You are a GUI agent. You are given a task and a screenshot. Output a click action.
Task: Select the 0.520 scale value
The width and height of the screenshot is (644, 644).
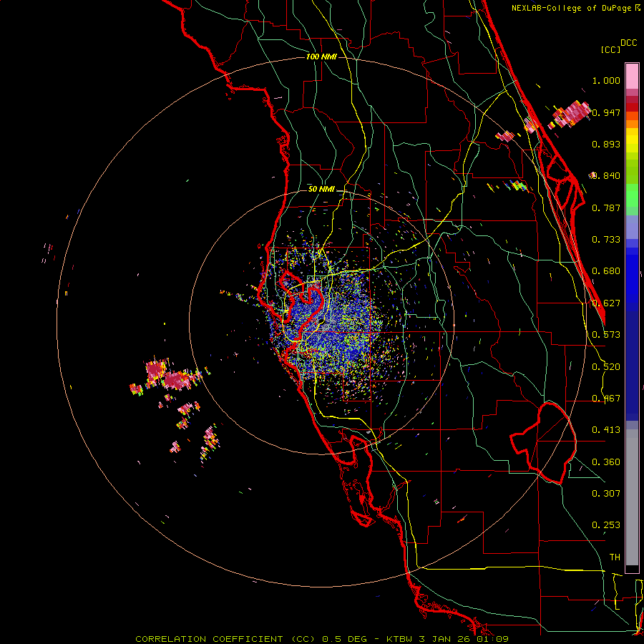pos(606,367)
